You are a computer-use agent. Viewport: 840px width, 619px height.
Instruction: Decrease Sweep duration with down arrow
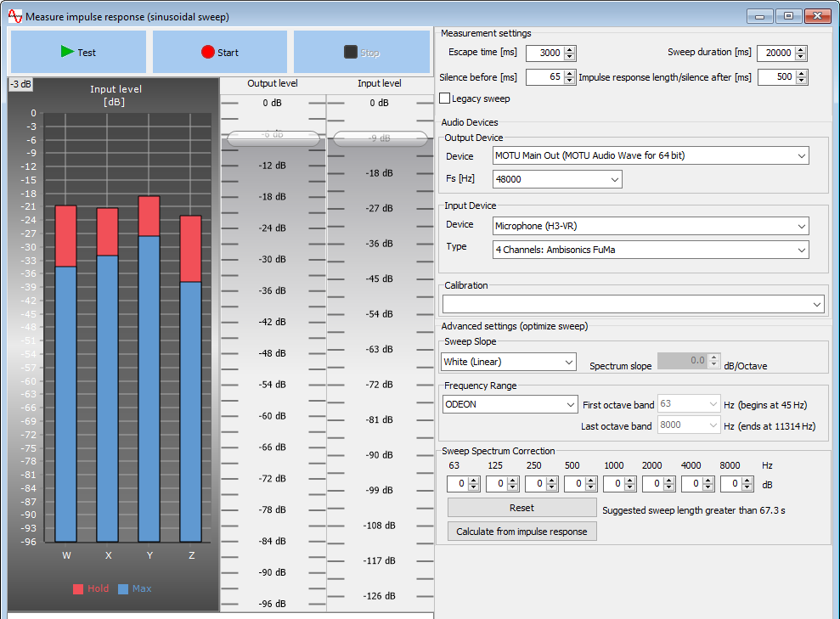801,57
